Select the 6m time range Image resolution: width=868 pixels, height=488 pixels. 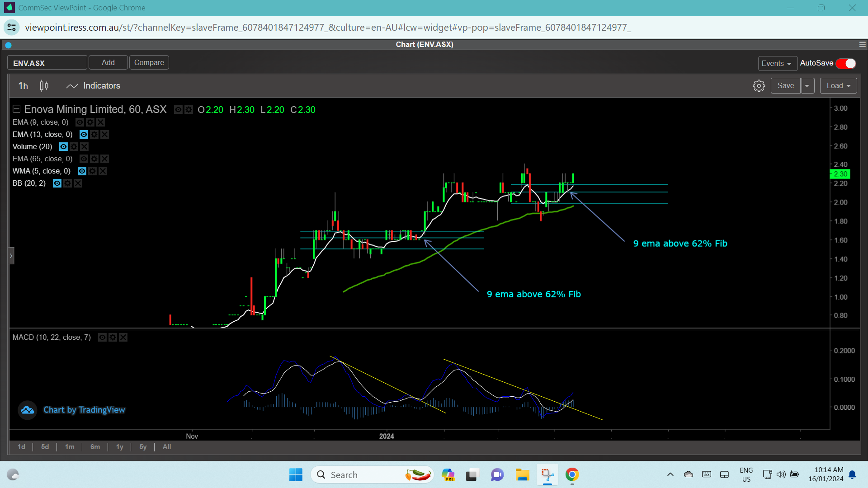95,447
